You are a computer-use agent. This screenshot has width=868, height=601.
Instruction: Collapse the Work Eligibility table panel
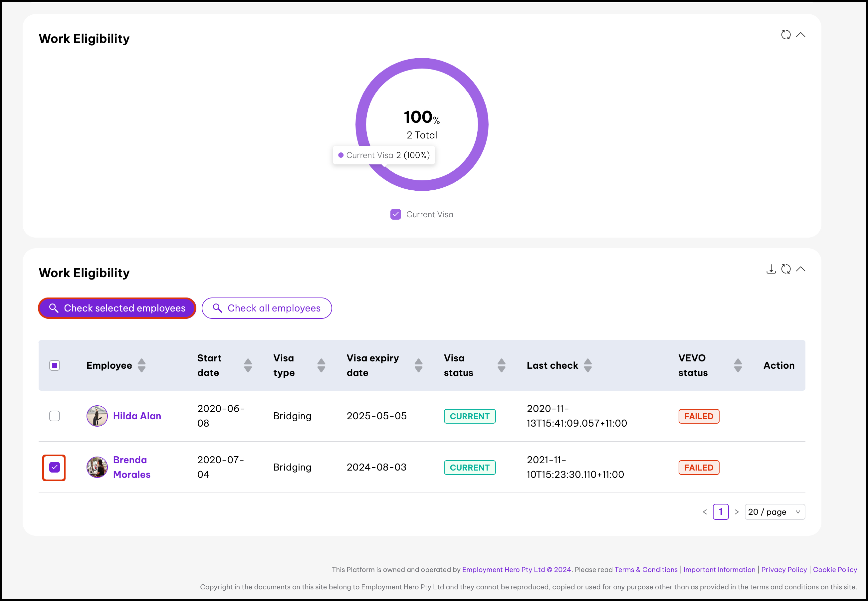point(800,269)
